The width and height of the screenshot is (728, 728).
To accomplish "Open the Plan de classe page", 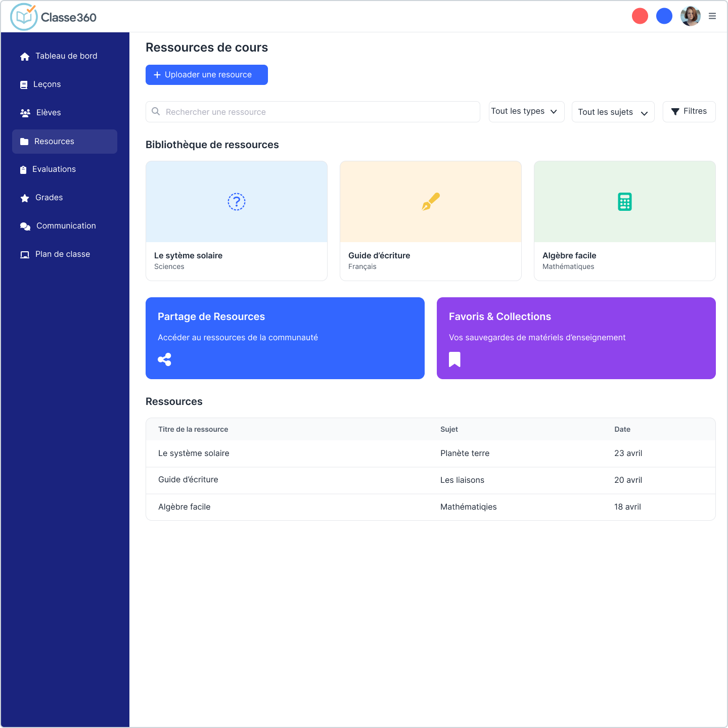I will [62, 254].
